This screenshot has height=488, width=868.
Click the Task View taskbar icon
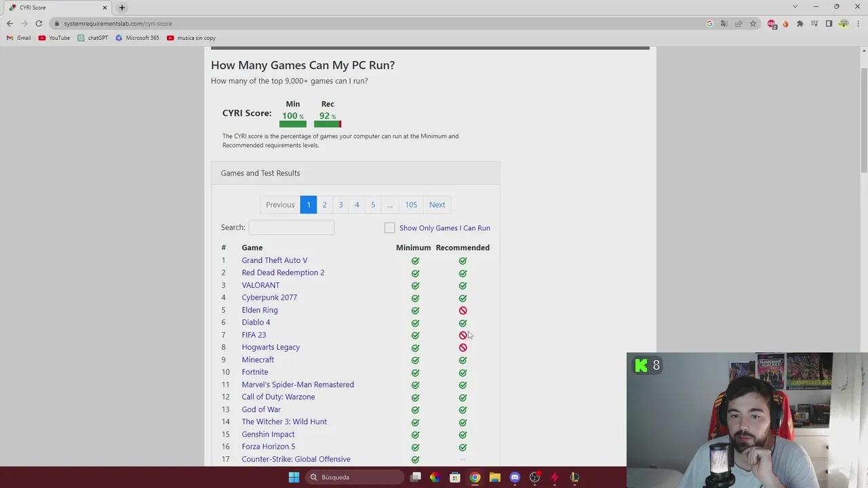(x=416, y=477)
